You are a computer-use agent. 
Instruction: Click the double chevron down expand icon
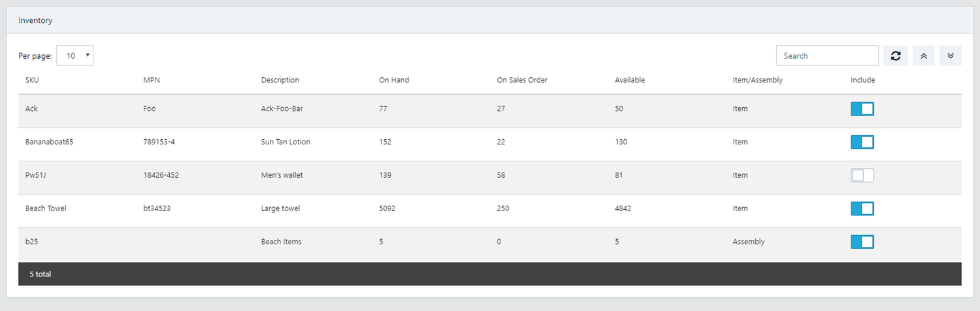951,56
